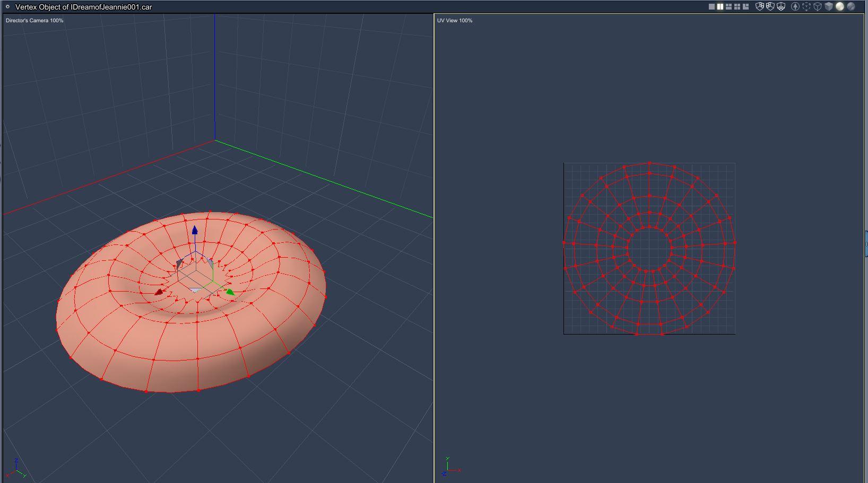Switch to four equal viewports layout
The width and height of the screenshot is (868, 483).
click(x=737, y=7)
